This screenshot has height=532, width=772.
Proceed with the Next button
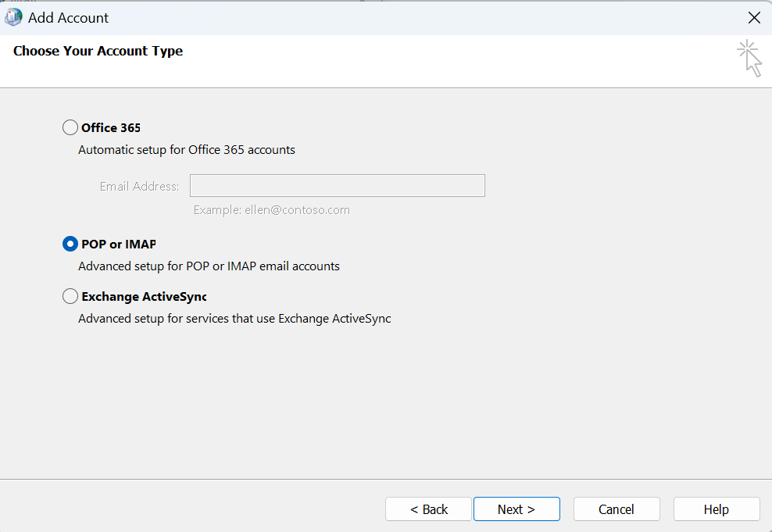[516, 509]
